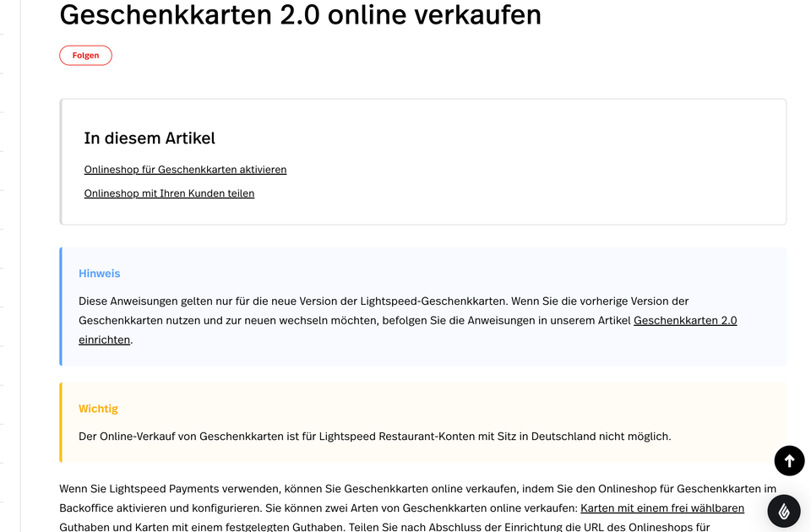811x532 pixels.
Task: Click the Hinweis note box
Action: click(x=422, y=306)
